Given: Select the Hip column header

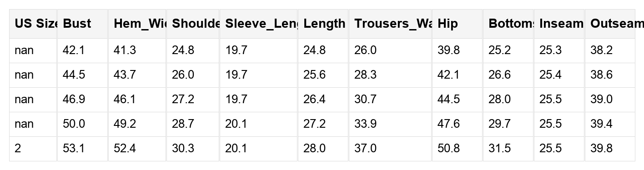Looking at the screenshot, I should [458, 24].
